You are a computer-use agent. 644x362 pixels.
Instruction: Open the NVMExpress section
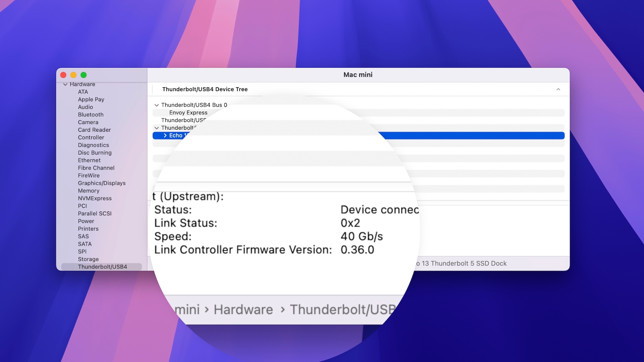click(x=95, y=198)
